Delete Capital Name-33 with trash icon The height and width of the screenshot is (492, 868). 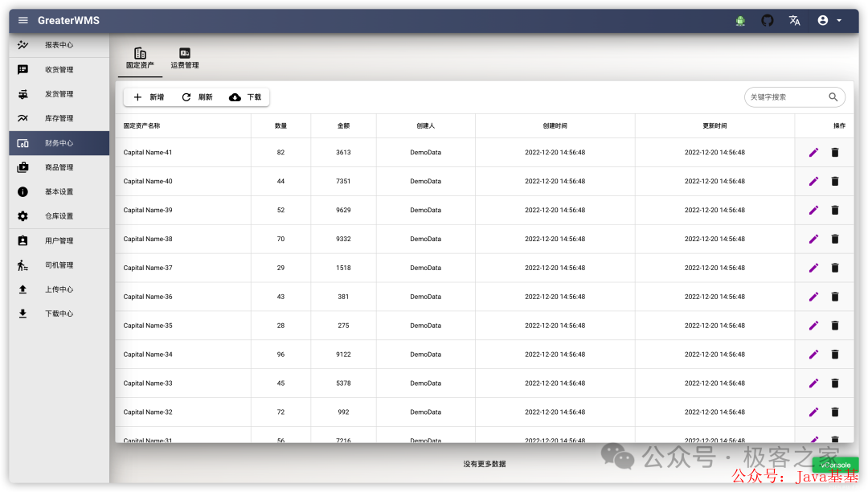click(x=835, y=383)
